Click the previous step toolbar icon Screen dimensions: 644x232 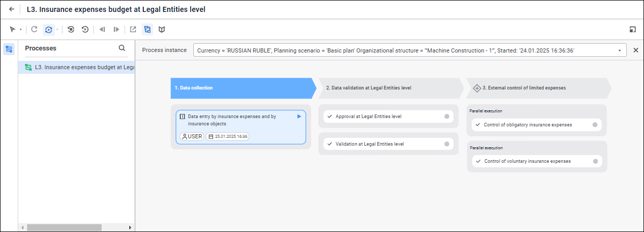(x=102, y=30)
